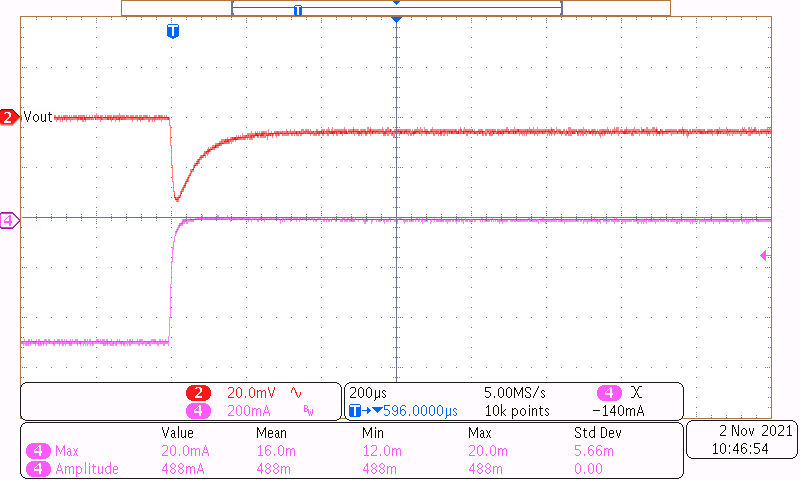Click the -140mA trigger level readout
The width and height of the screenshot is (800, 480).
pos(618,411)
